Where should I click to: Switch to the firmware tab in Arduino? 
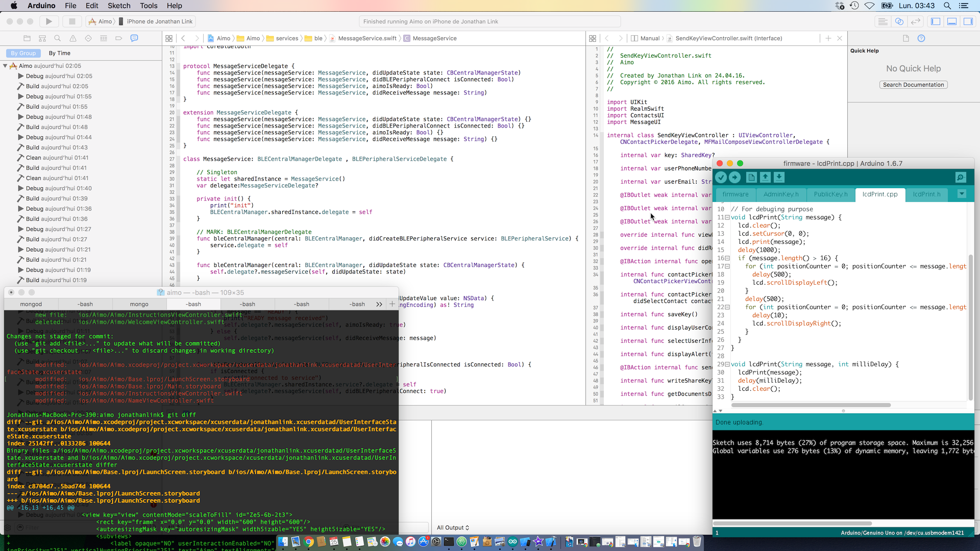point(736,194)
